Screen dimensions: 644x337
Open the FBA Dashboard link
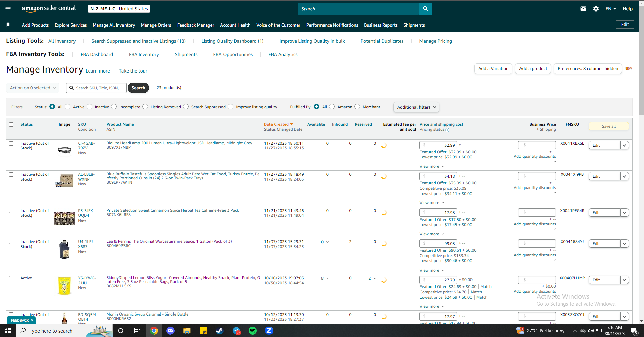pyautogui.click(x=97, y=54)
